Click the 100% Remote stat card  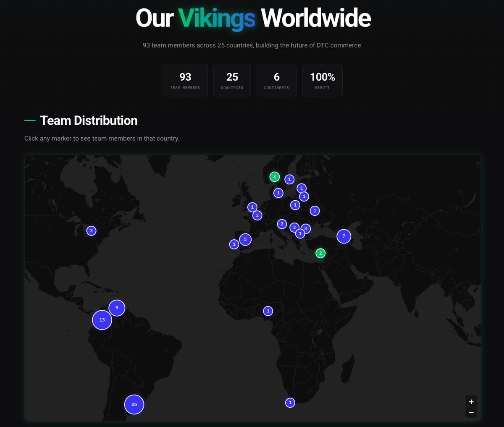pos(323,81)
